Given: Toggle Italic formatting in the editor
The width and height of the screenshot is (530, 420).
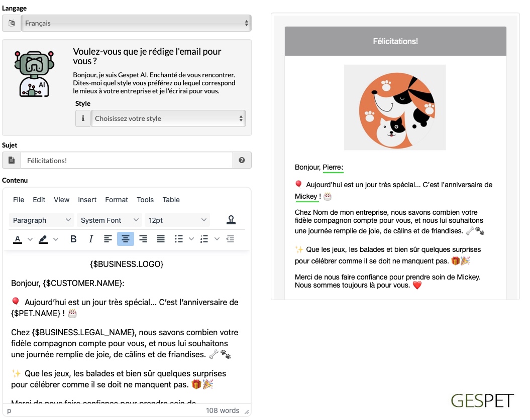Looking at the screenshot, I should 90,239.
